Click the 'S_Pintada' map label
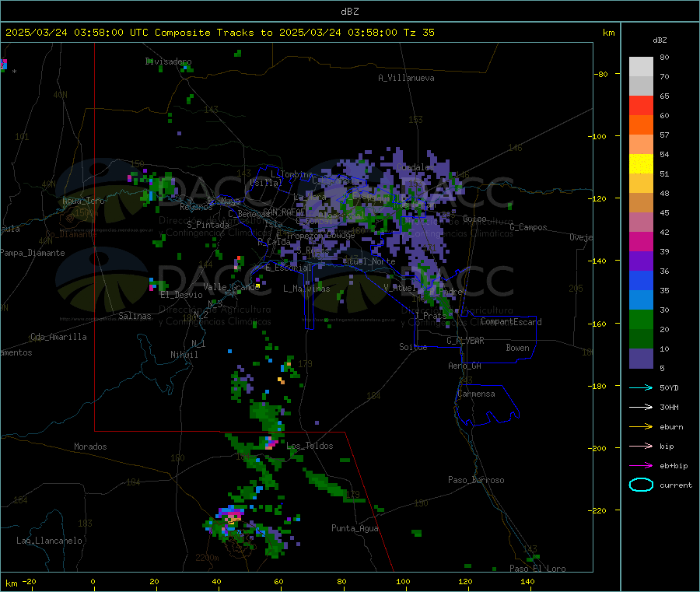Screen dimensions: 700x592 pos(208,225)
